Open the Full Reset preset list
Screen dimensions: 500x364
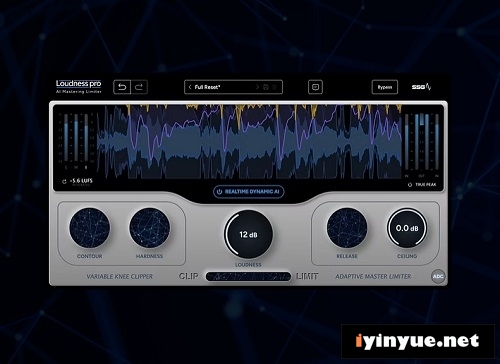(x=207, y=87)
